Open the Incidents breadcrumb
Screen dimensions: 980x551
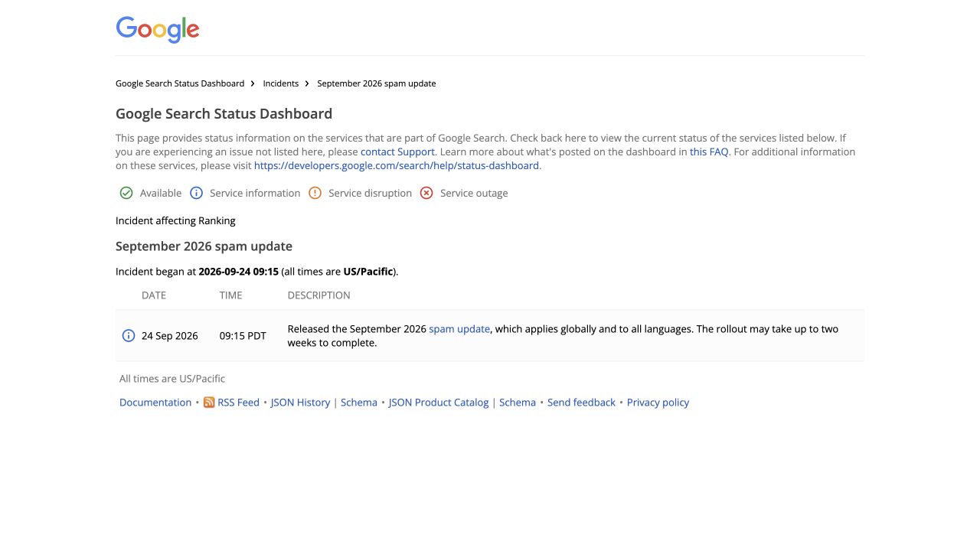[281, 83]
